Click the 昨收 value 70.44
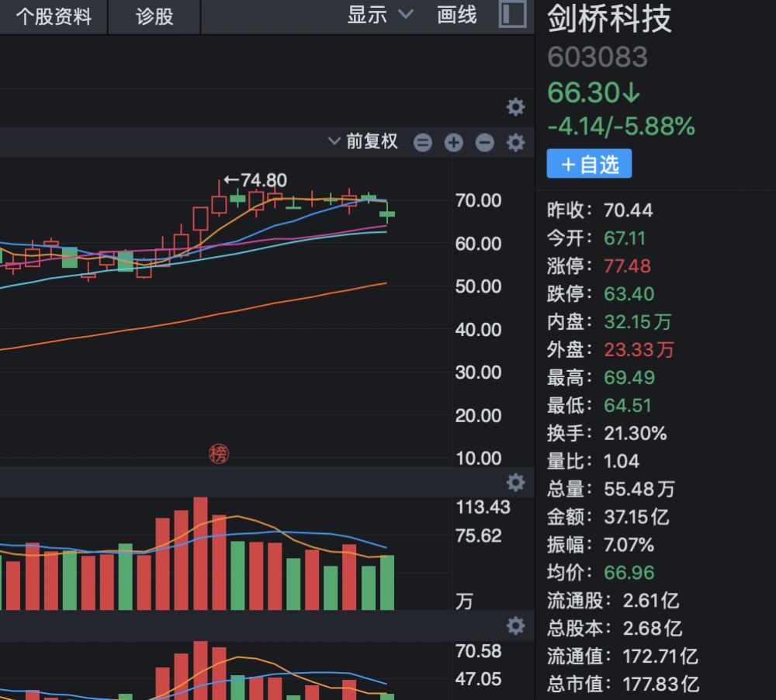Screen dimensions: 776x700 tap(628, 210)
